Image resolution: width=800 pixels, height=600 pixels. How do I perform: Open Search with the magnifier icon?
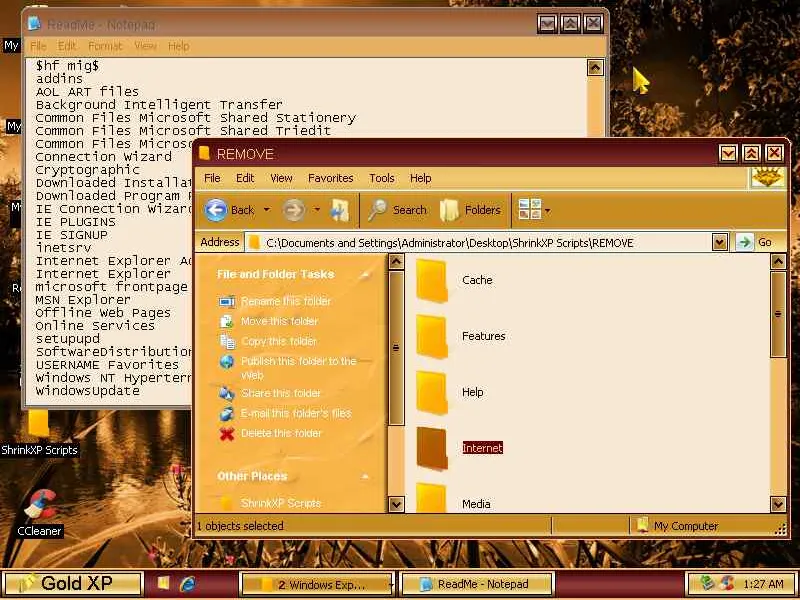pos(377,210)
